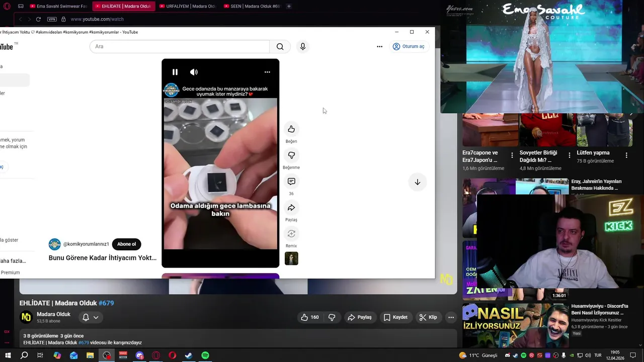Image resolution: width=644 pixels, height=362 pixels.
Task: Like the EHLİDATE video showing 160
Action: click(310, 317)
